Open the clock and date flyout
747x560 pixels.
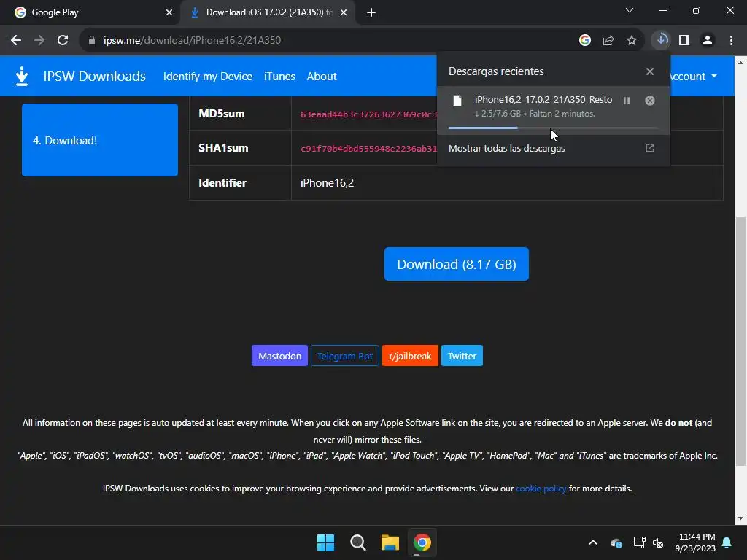point(695,542)
